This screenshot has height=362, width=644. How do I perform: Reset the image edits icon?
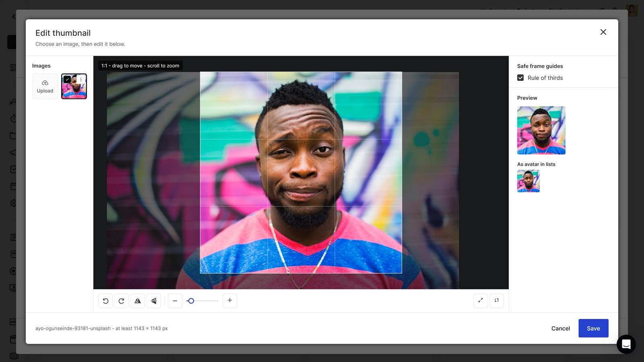click(x=497, y=300)
